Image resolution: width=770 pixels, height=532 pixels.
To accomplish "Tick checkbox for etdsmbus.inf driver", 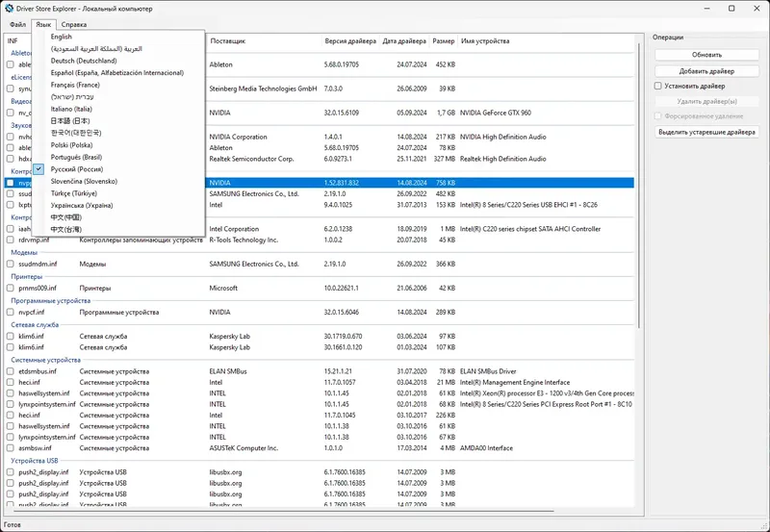I will click(x=11, y=371).
